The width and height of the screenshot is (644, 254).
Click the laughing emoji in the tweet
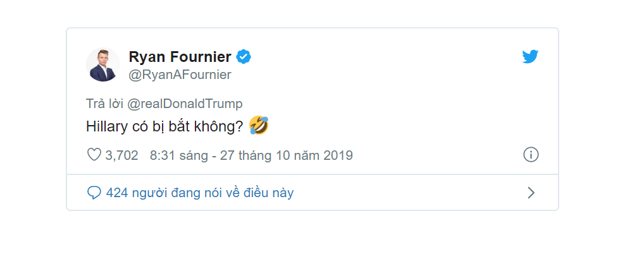[x=259, y=126]
